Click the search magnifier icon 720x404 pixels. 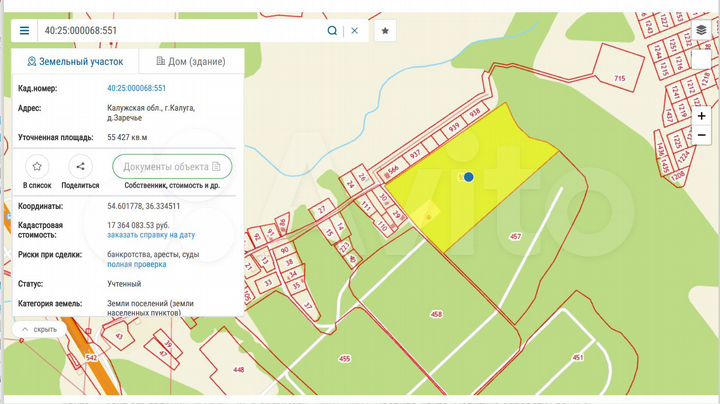coord(332,31)
